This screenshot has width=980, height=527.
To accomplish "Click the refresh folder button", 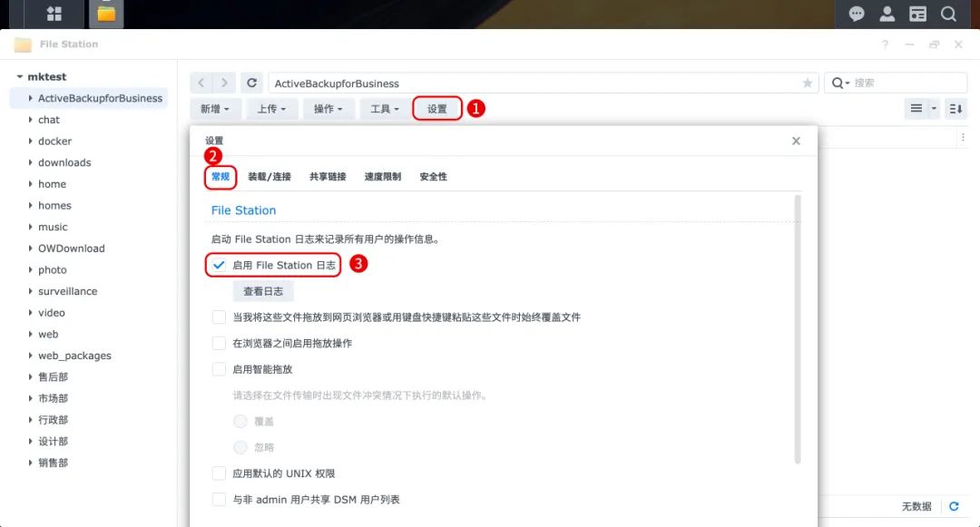I will coord(252,83).
